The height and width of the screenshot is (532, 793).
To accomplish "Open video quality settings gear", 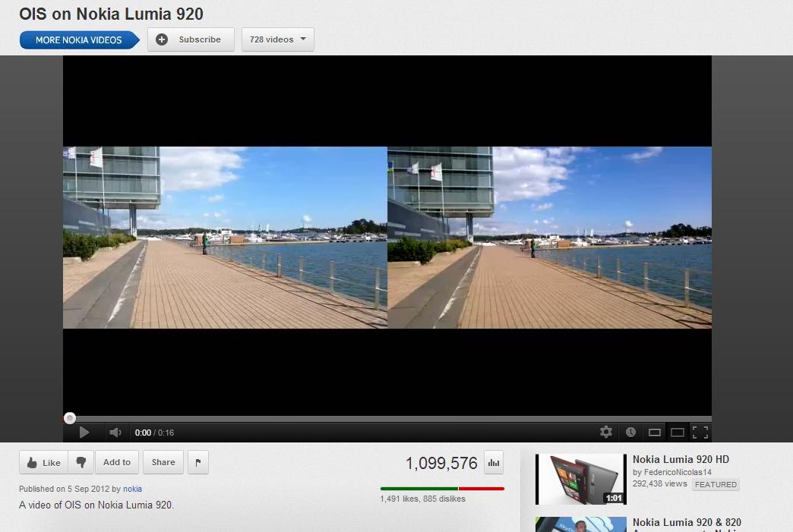I will point(606,432).
